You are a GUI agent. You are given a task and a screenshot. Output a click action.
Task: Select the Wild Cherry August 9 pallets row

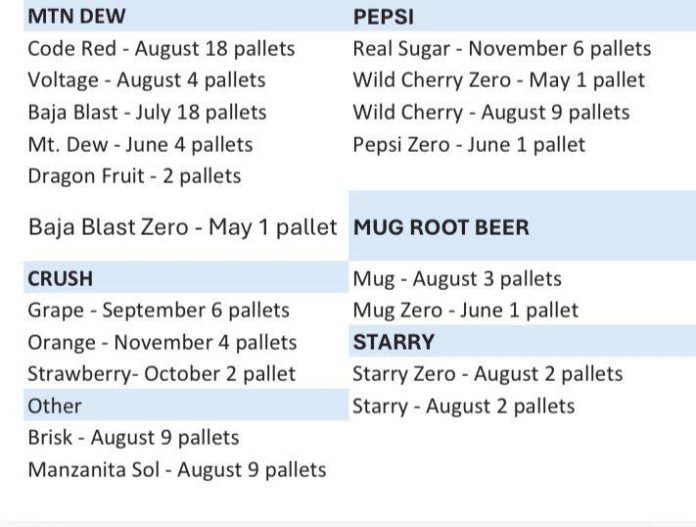point(491,112)
